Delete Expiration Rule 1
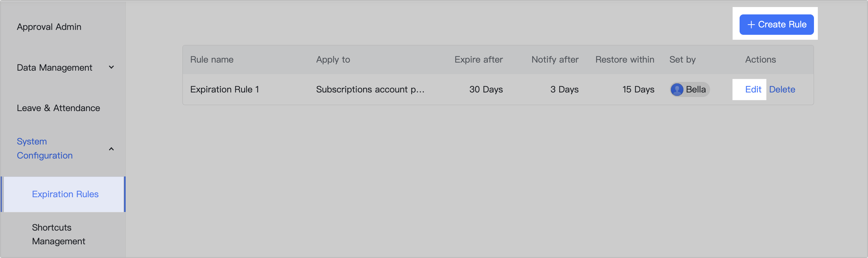The height and width of the screenshot is (258, 868). click(x=782, y=90)
